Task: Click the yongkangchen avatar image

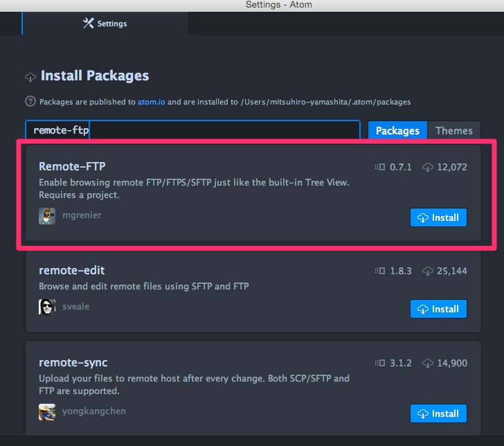Action: point(47,412)
